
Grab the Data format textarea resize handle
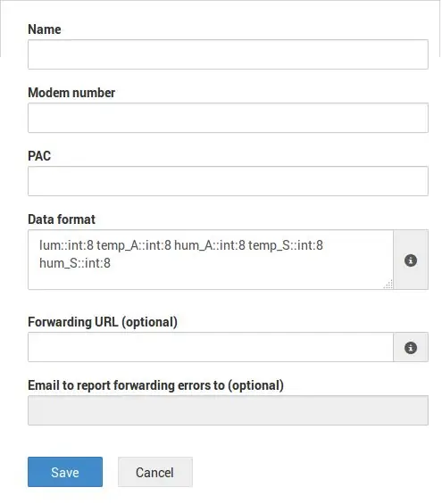[388, 285]
